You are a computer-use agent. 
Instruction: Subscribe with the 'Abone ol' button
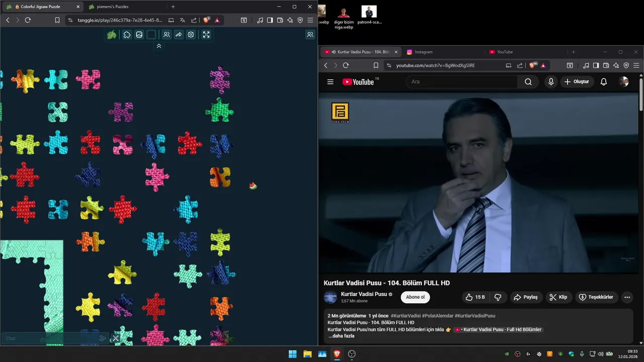pyautogui.click(x=415, y=297)
